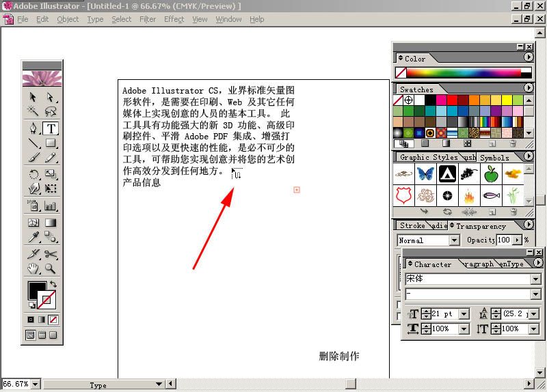Click the Opacity value field
The width and height of the screenshot is (547, 392).
click(x=504, y=240)
